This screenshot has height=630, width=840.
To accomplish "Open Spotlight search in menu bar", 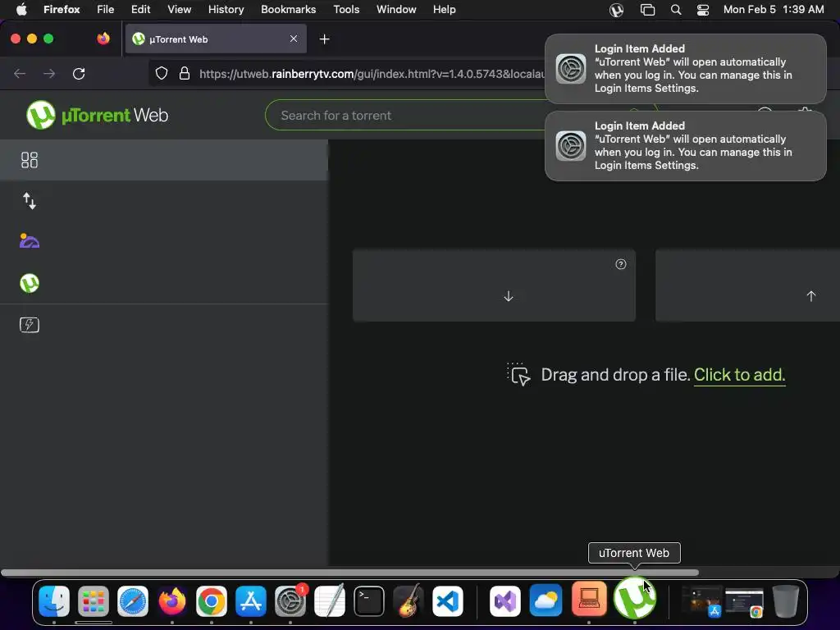I will click(676, 10).
